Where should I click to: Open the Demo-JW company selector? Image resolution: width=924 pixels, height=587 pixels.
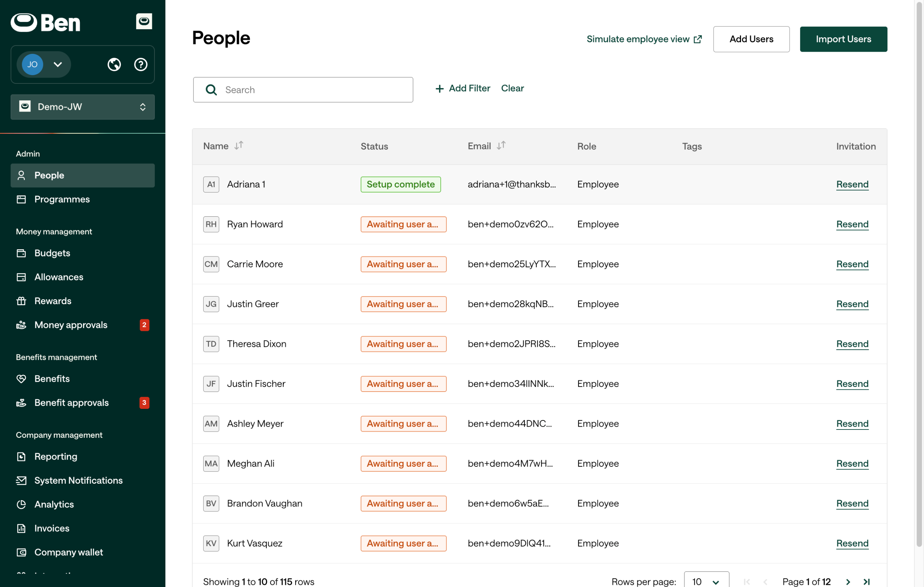click(83, 107)
